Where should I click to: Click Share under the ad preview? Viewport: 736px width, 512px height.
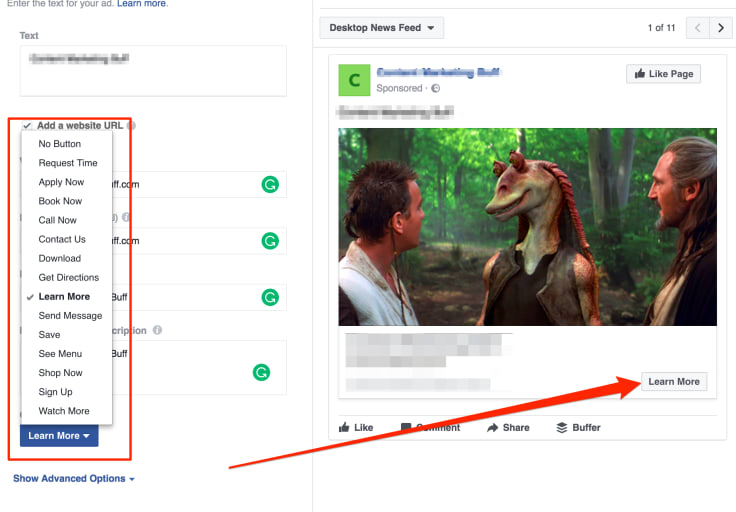coord(508,428)
